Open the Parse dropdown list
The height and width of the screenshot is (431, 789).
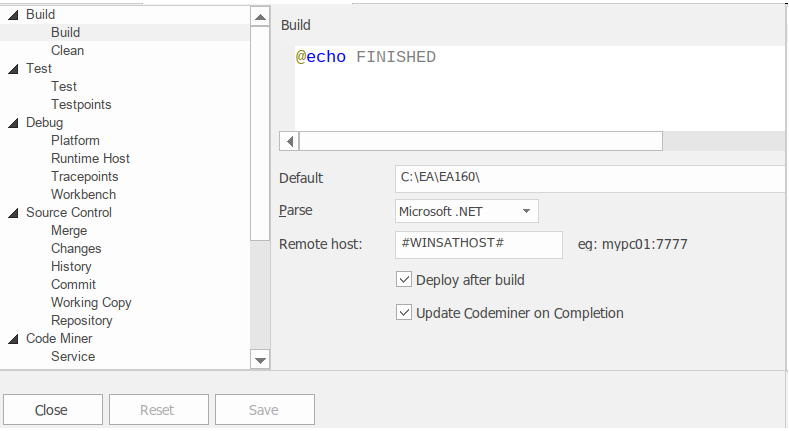coord(525,211)
